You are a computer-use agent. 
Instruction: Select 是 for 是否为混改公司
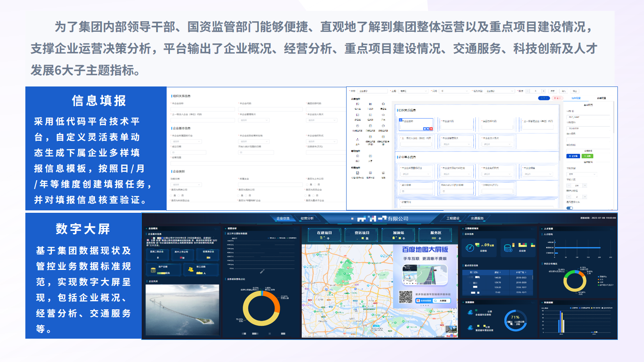pyautogui.click(x=238, y=195)
